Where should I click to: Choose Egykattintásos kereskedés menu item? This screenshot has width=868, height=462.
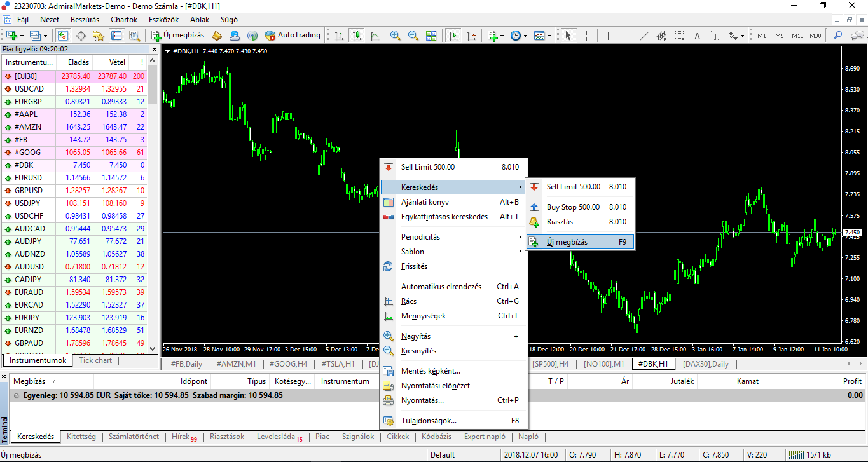point(454,217)
